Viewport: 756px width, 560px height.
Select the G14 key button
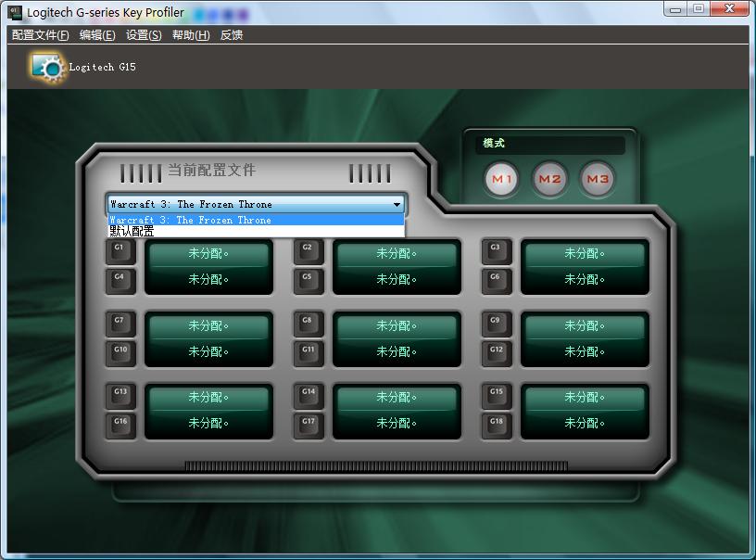(x=309, y=396)
